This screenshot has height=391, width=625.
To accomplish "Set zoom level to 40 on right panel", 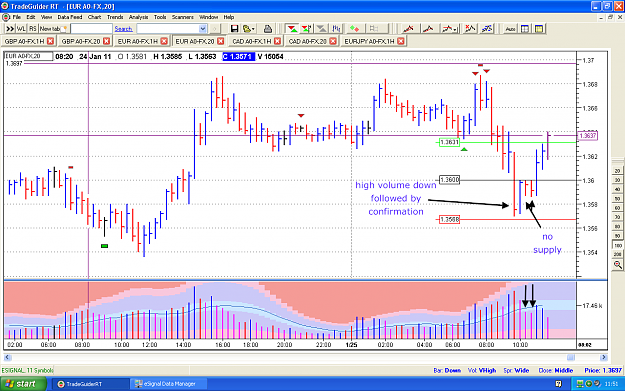I will [x=618, y=190].
